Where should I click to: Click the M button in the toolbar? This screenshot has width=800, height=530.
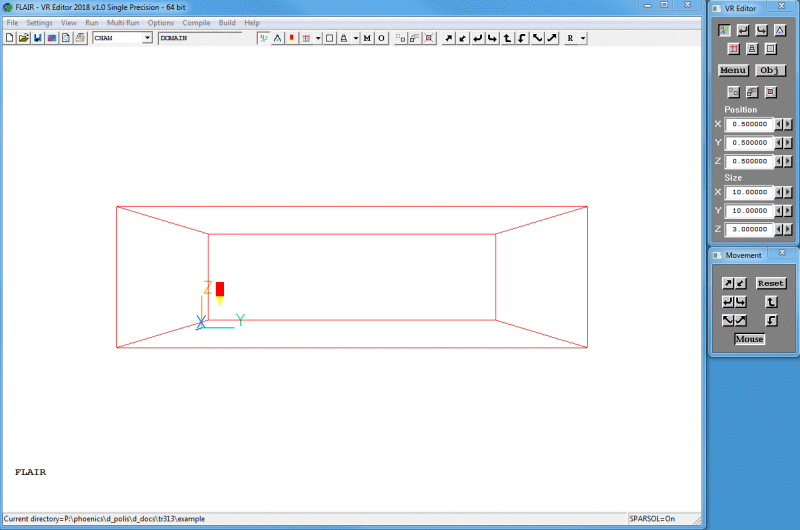point(367,38)
